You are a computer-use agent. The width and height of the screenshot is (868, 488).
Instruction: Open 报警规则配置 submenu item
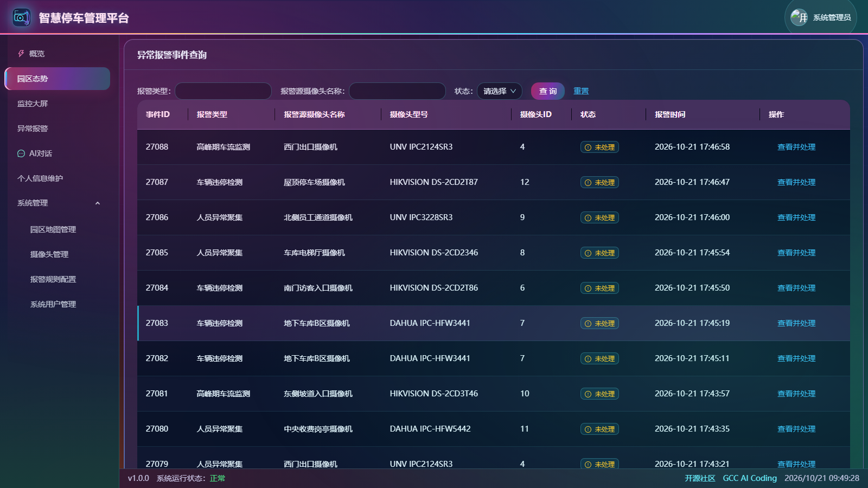53,279
